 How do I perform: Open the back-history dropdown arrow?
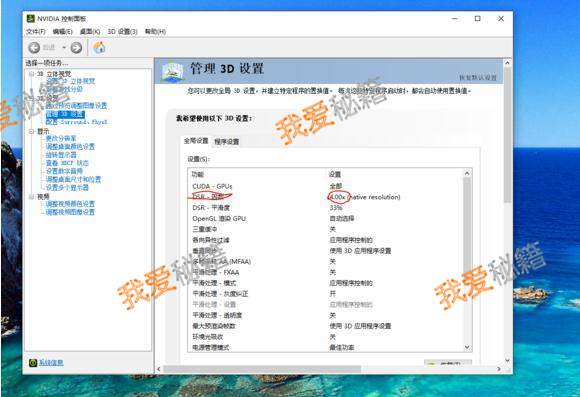[x=64, y=47]
